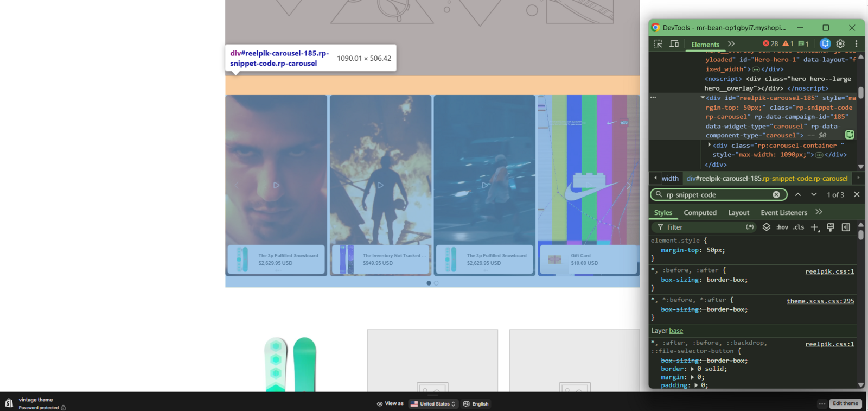The width and height of the screenshot is (868, 411).
Task: Expand the border shorthand property
Action: pyautogui.click(x=692, y=369)
